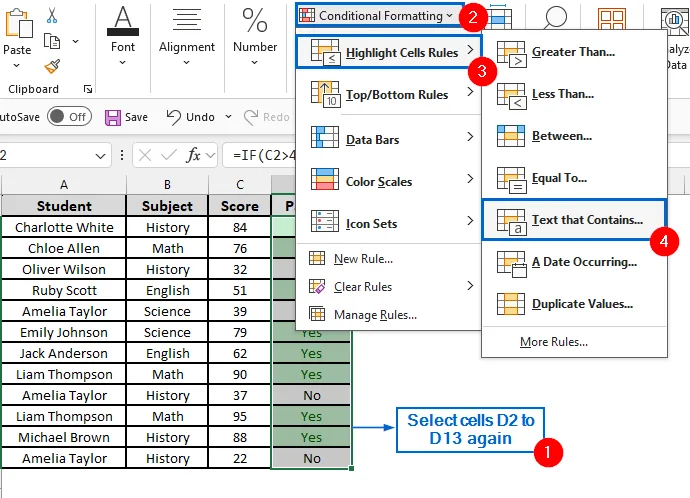The image size is (690, 498).
Task: Click the formula bar Enter checkmark icon
Action: pyautogui.click(x=169, y=155)
